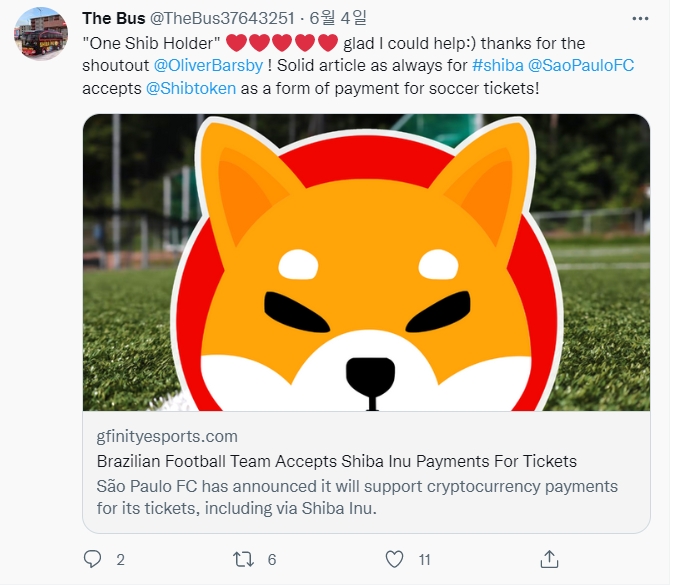The image size is (673, 585).
Task: Click gfinityesports.com source domain
Action: pyautogui.click(x=167, y=436)
